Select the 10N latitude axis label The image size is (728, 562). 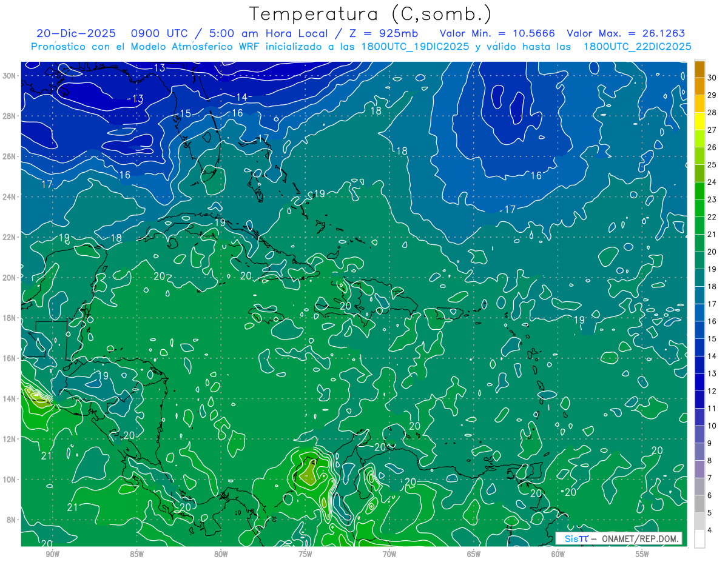click(9, 479)
